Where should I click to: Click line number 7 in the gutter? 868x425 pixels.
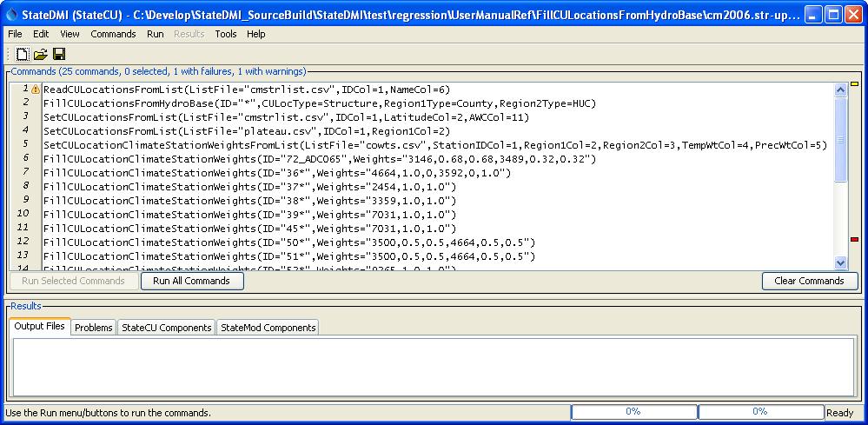25,171
